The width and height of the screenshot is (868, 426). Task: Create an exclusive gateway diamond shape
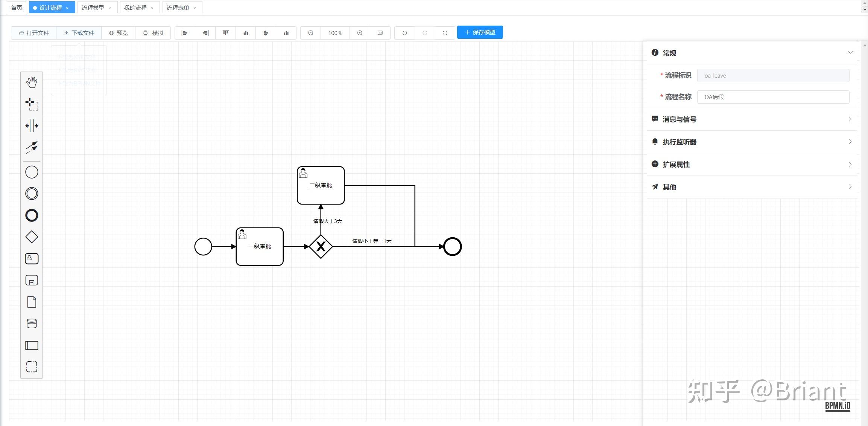click(x=32, y=237)
